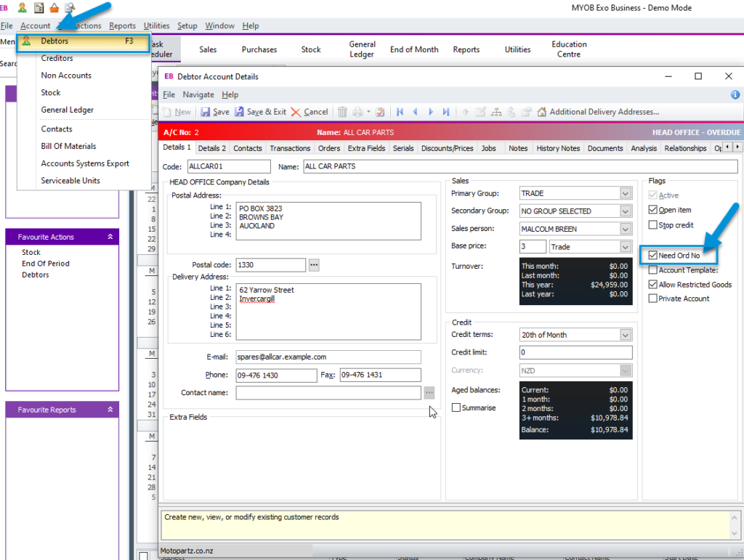Click the notes box scrollbar up arrow
744x560 pixels.
(x=734, y=517)
